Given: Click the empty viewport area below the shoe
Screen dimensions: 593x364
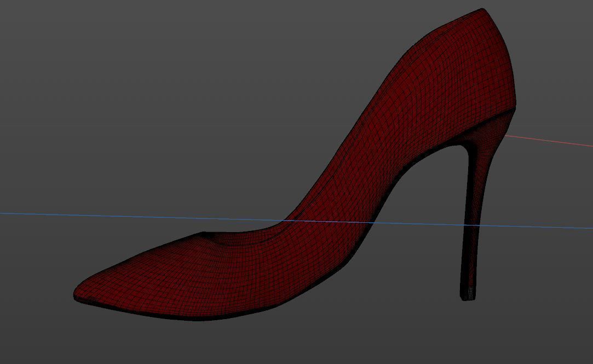Looking at the screenshot, I should (x=274, y=345).
